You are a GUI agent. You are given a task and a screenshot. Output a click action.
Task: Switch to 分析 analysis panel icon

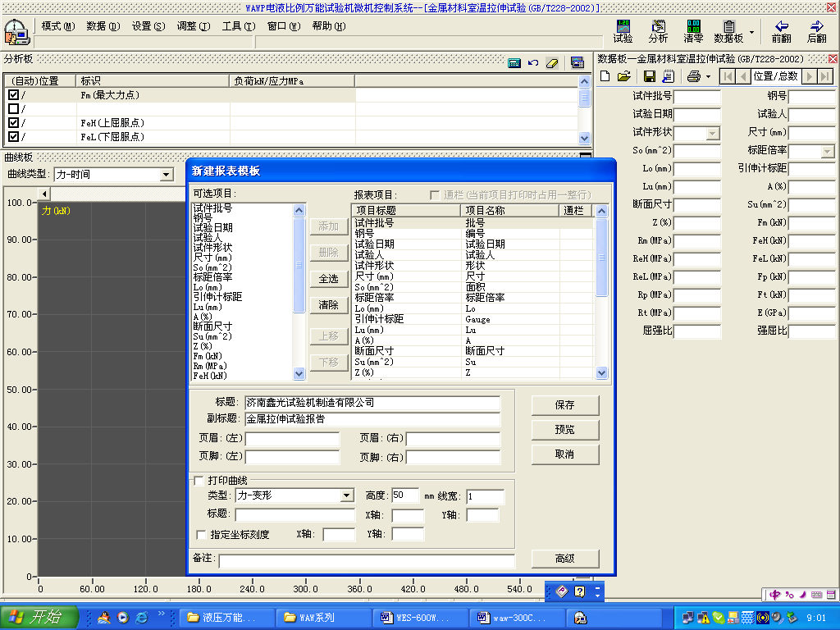(658, 32)
